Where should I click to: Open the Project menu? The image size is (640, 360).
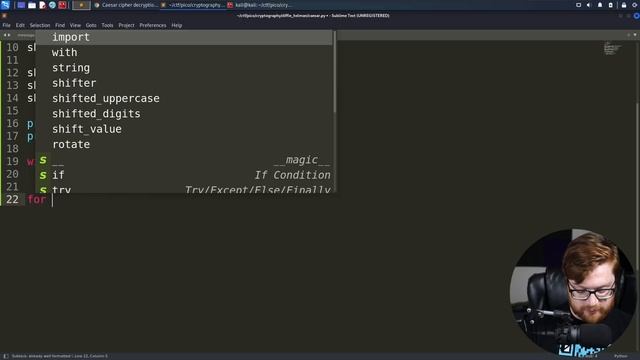click(126, 25)
